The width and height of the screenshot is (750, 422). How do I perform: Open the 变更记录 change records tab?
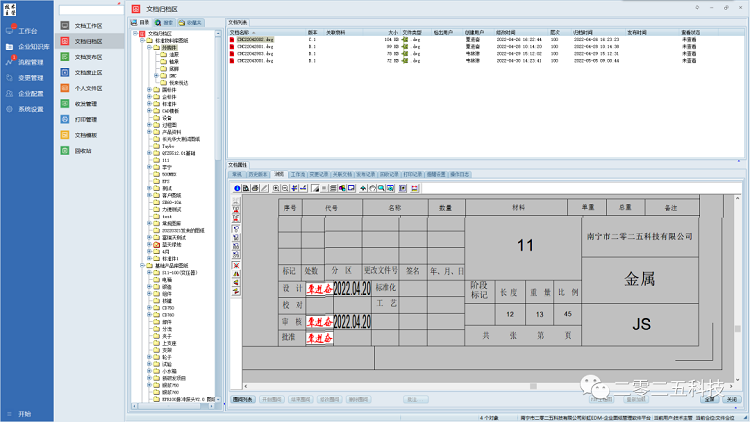319,175
